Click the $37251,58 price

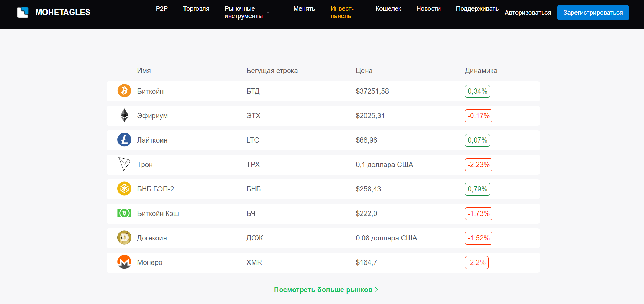pos(372,91)
